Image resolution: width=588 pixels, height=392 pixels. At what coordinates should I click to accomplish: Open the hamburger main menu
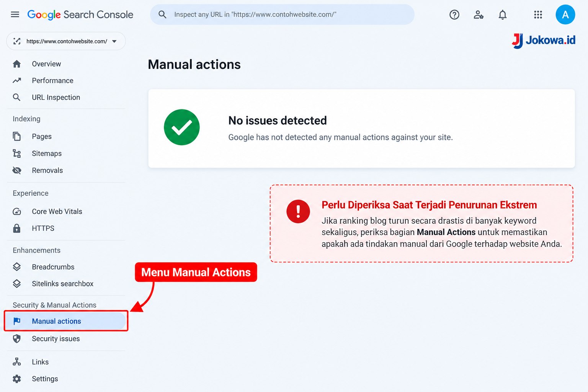click(15, 15)
